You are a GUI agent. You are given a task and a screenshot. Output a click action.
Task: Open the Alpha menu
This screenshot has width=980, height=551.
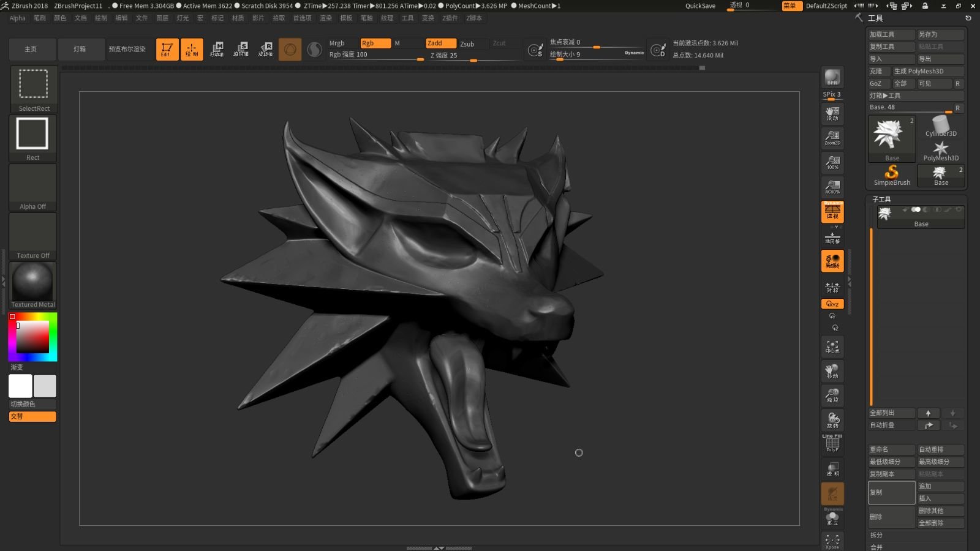(x=18, y=18)
